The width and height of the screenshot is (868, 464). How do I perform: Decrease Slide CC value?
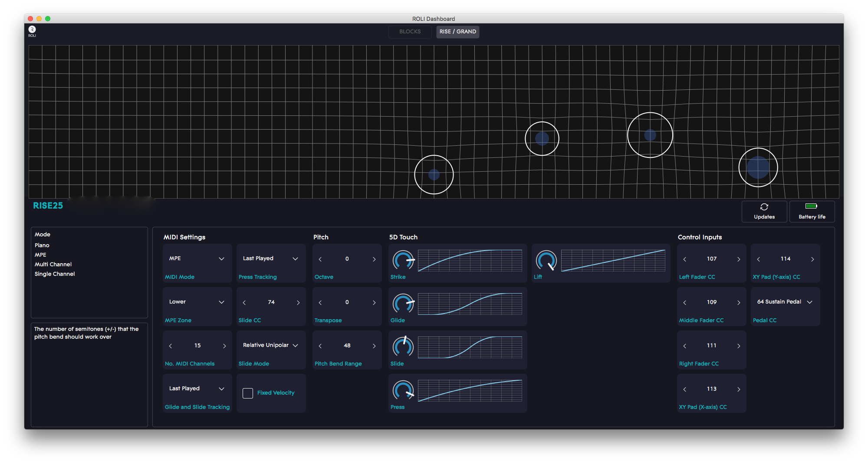click(x=244, y=303)
